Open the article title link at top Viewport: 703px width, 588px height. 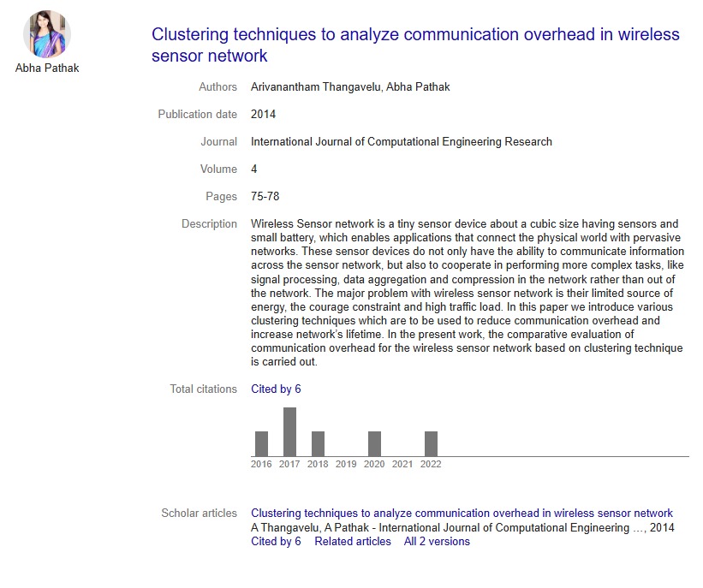click(415, 45)
